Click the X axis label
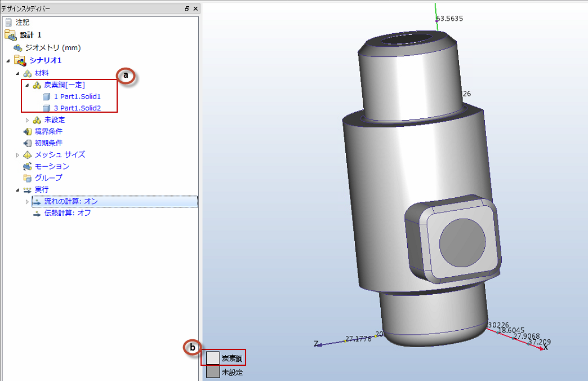This screenshot has width=588, height=381. pos(546,348)
